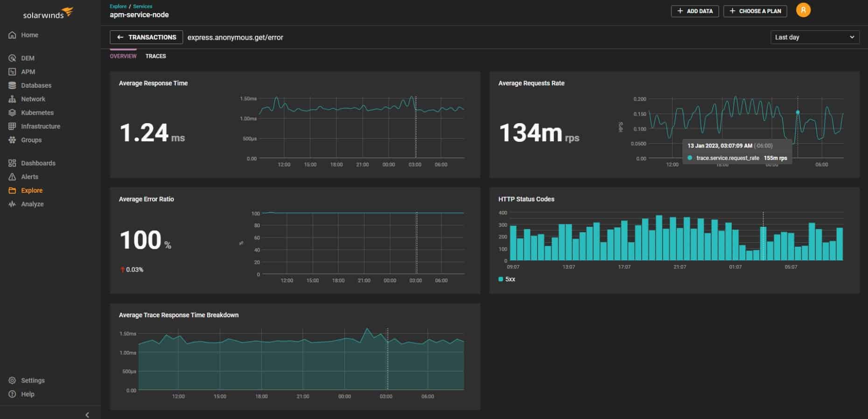Click the Average Response Time line chart
This screenshot has width=868, height=419.
[362, 128]
